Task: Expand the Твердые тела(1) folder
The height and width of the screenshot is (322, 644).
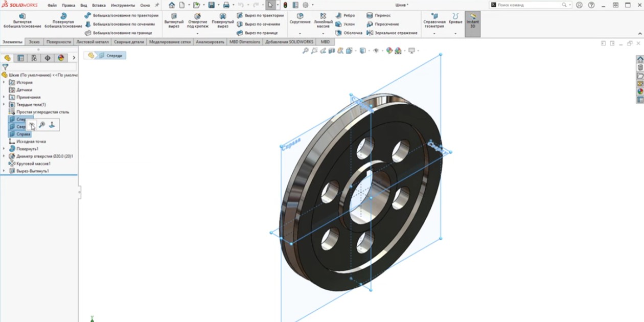Action: click(4, 104)
